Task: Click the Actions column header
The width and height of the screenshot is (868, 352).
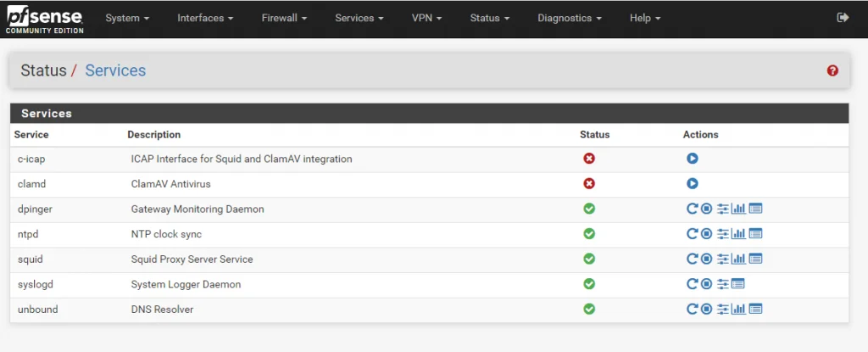Action: tap(700, 135)
